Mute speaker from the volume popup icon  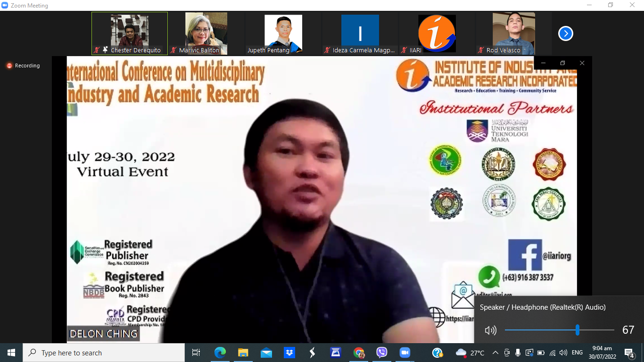click(490, 330)
